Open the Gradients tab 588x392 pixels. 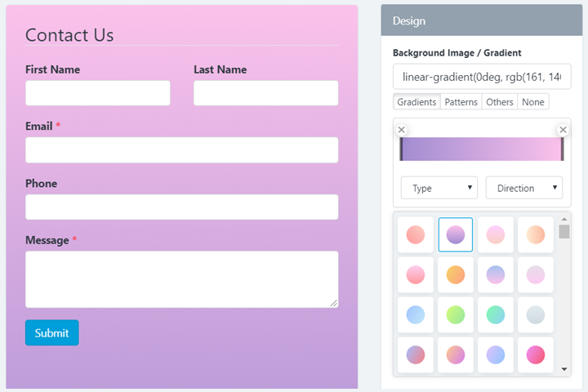pos(416,102)
